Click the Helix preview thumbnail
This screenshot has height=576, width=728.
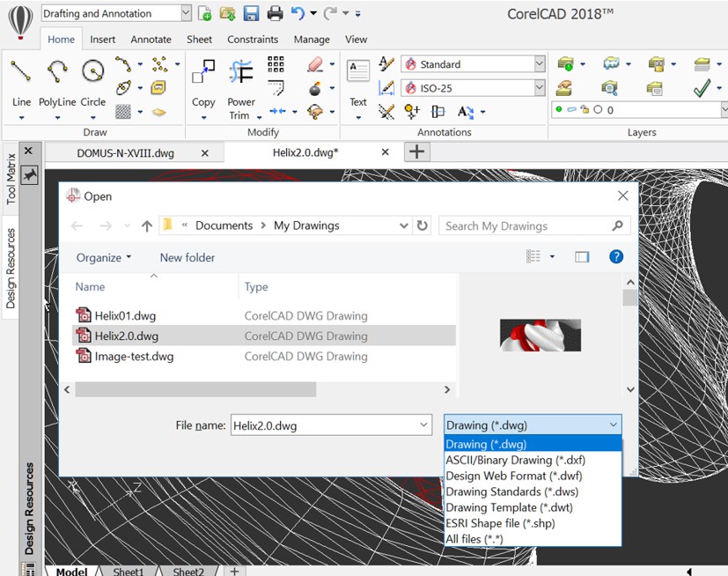[540, 335]
